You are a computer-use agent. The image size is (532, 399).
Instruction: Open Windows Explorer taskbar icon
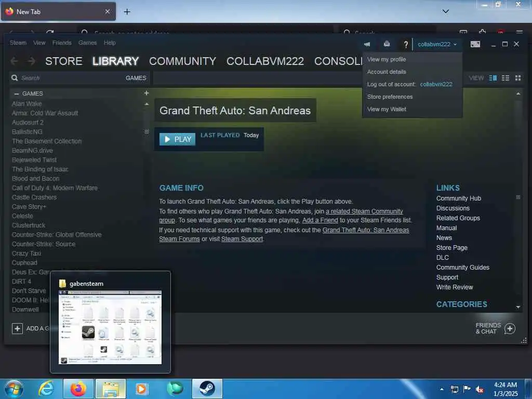(x=111, y=389)
